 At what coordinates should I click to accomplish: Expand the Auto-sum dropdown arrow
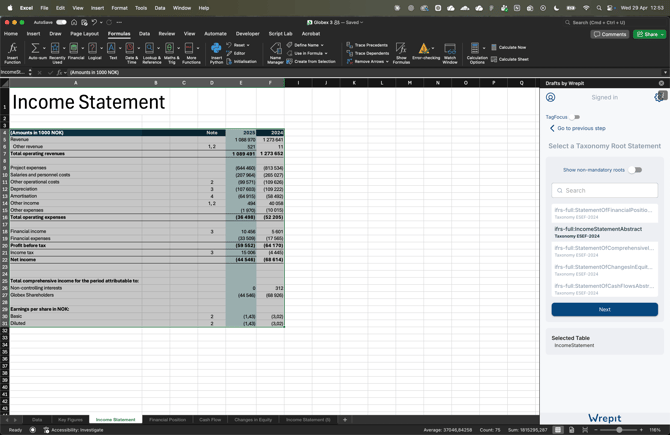pyautogui.click(x=44, y=48)
